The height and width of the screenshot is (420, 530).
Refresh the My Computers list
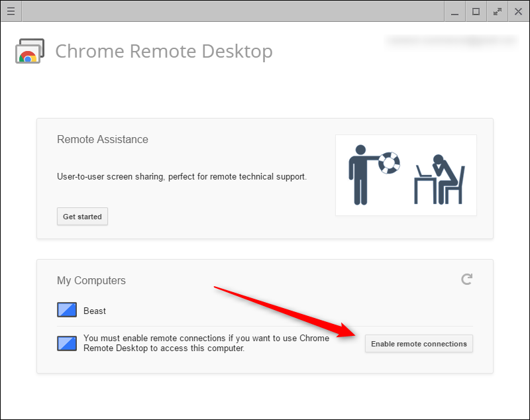tap(467, 280)
